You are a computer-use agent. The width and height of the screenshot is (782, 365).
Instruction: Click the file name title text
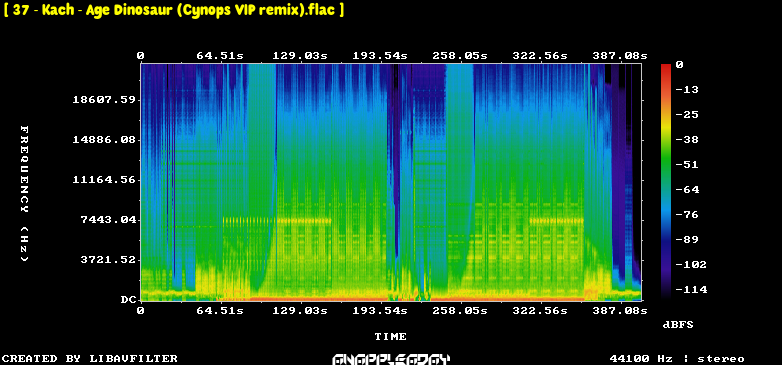coord(174,10)
